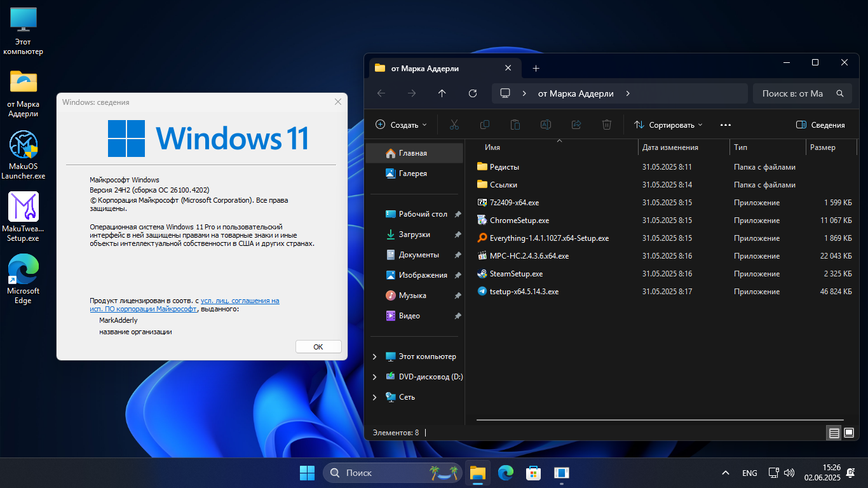Select the Редисты folder row

click(x=663, y=167)
